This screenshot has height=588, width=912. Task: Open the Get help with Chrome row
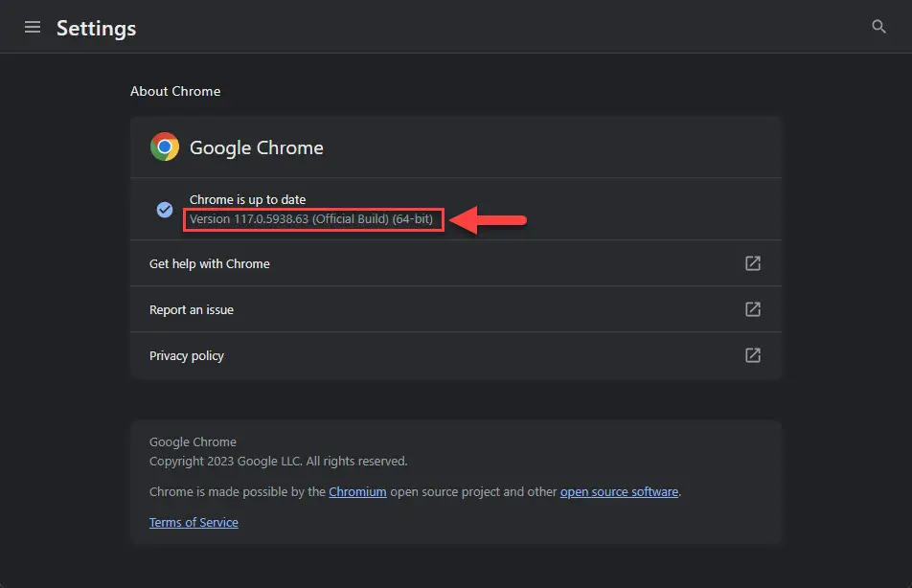456,263
